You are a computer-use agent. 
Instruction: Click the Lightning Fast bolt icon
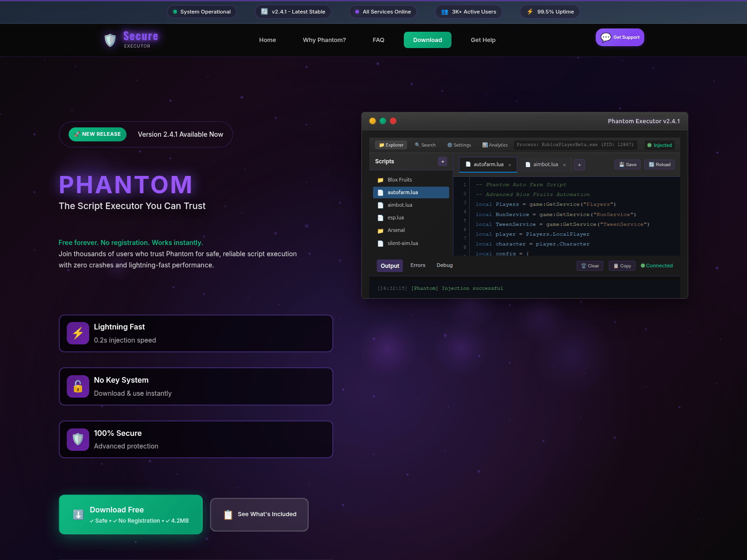(78, 333)
